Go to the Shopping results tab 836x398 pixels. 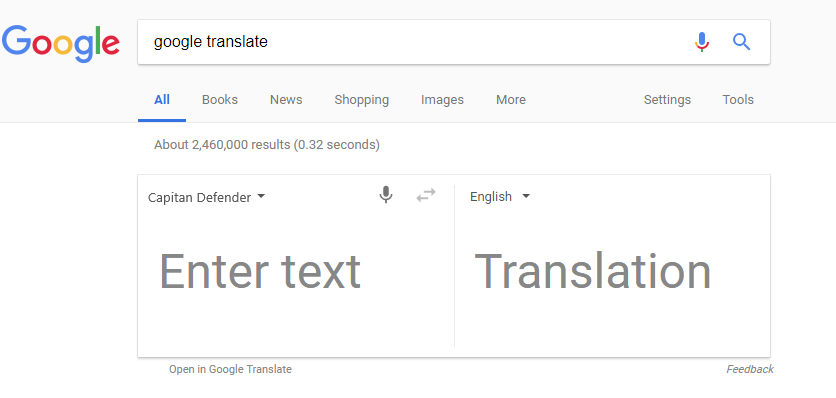click(361, 100)
